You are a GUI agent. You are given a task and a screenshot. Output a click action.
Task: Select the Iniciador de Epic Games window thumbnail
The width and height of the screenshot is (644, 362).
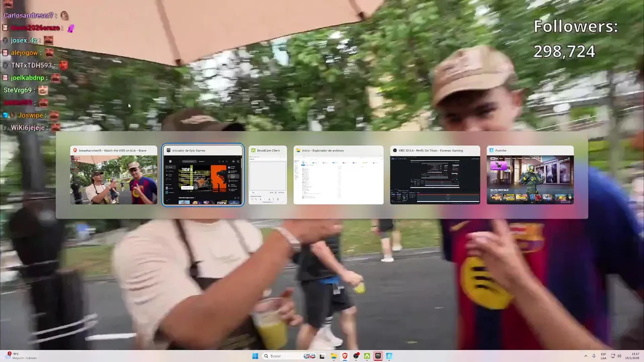[x=203, y=175]
